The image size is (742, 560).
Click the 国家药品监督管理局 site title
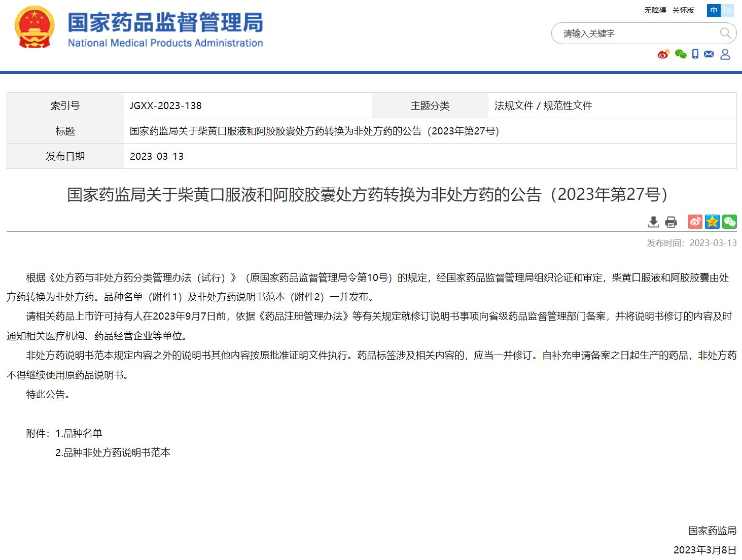tap(165, 23)
